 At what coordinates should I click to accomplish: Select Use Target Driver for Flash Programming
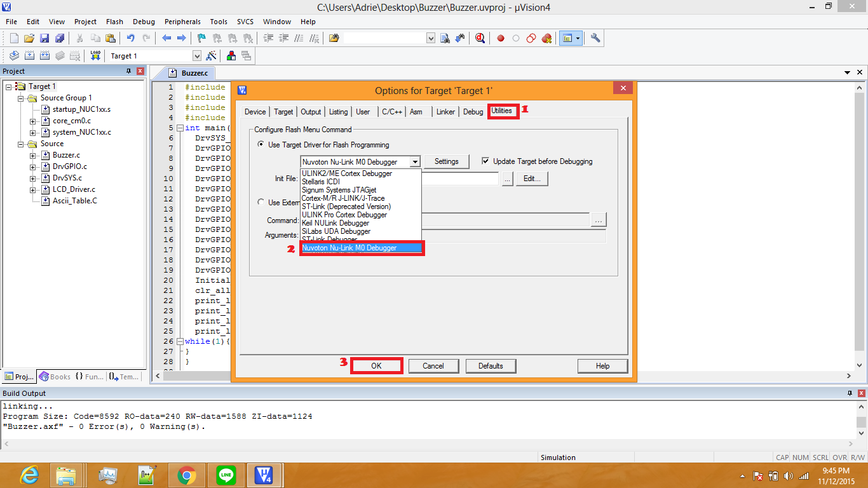click(261, 145)
